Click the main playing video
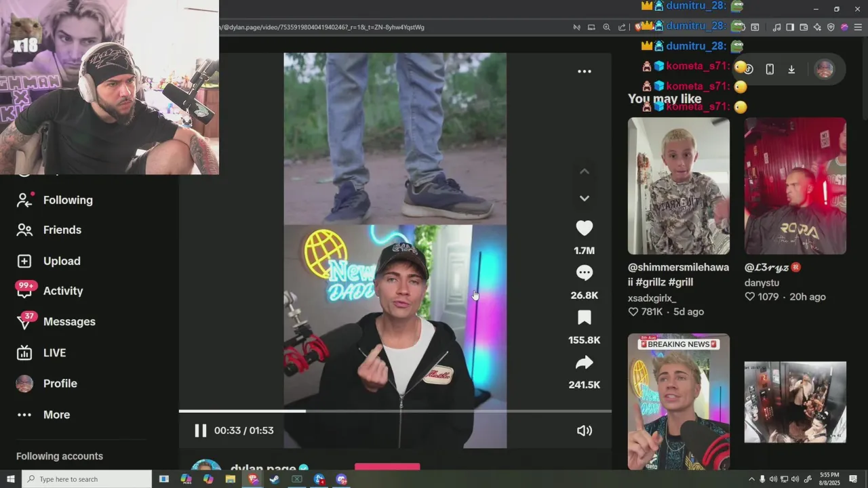868x488 pixels. 395,250
